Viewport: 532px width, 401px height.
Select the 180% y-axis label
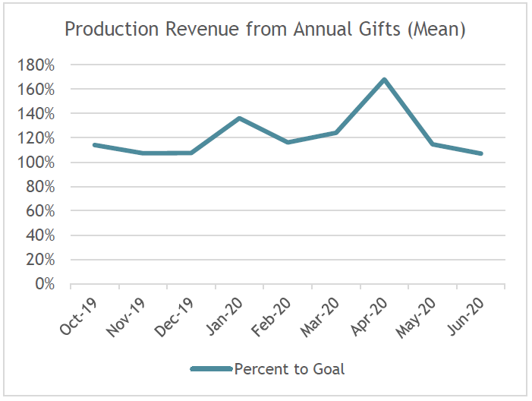click(36, 65)
